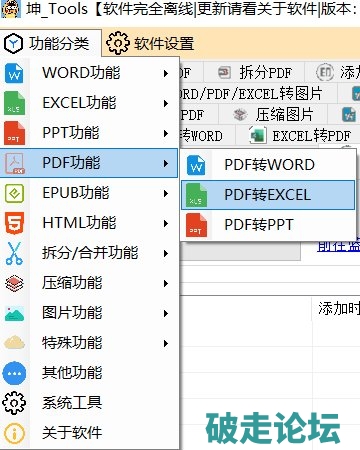
Task: Click the WORD功能 blue document icon
Action: pos(14,73)
